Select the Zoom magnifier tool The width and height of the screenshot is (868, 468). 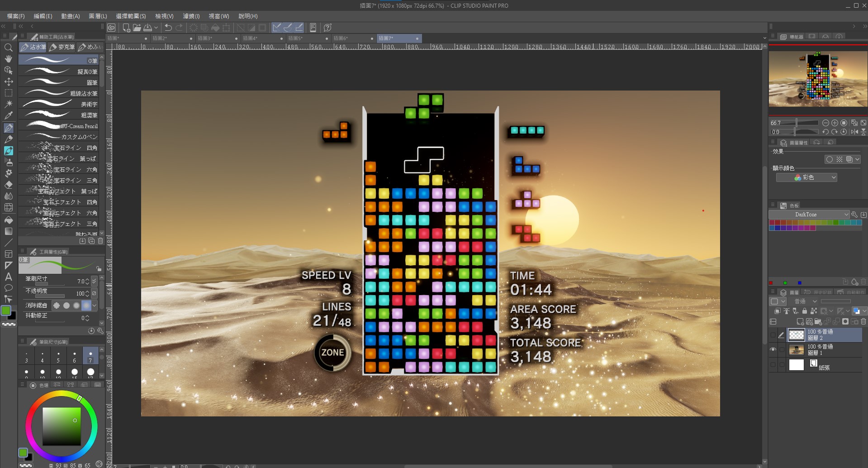(x=8, y=48)
